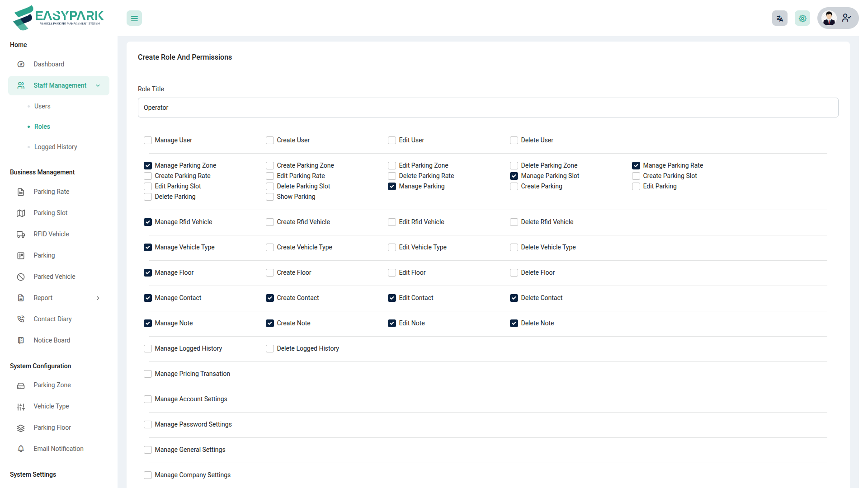Uncheck the Delete Contact permission
The height and width of the screenshot is (488, 868).
514,298
